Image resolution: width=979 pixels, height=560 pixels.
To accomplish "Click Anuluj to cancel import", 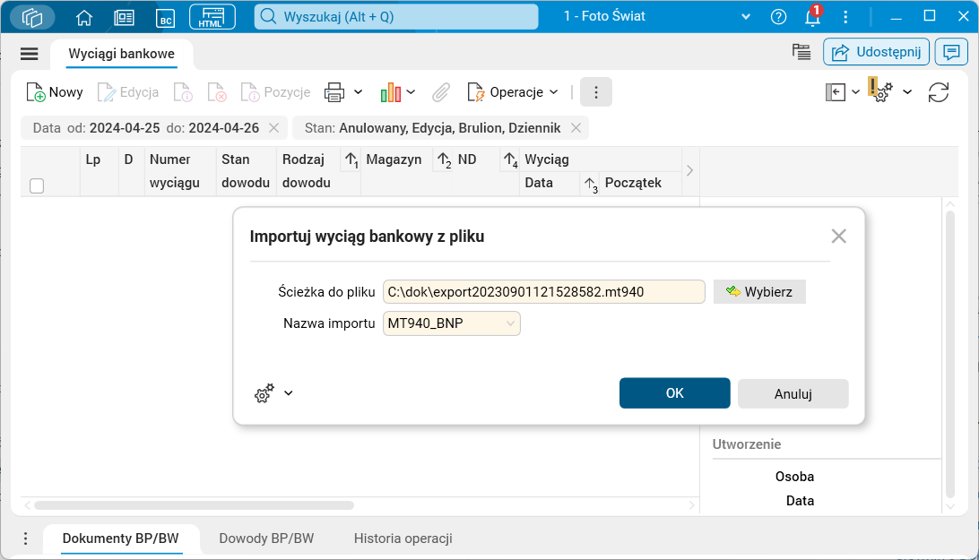I will [793, 394].
